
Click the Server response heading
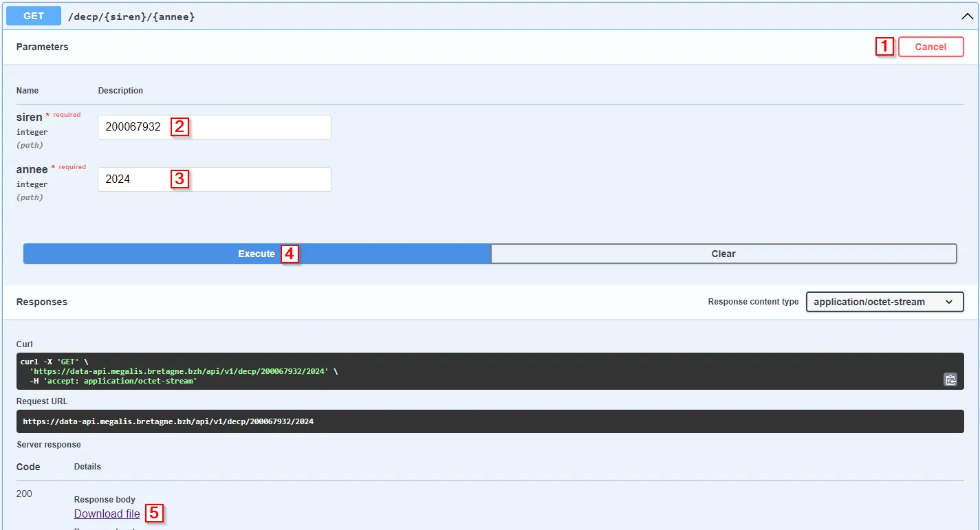click(49, 444)
